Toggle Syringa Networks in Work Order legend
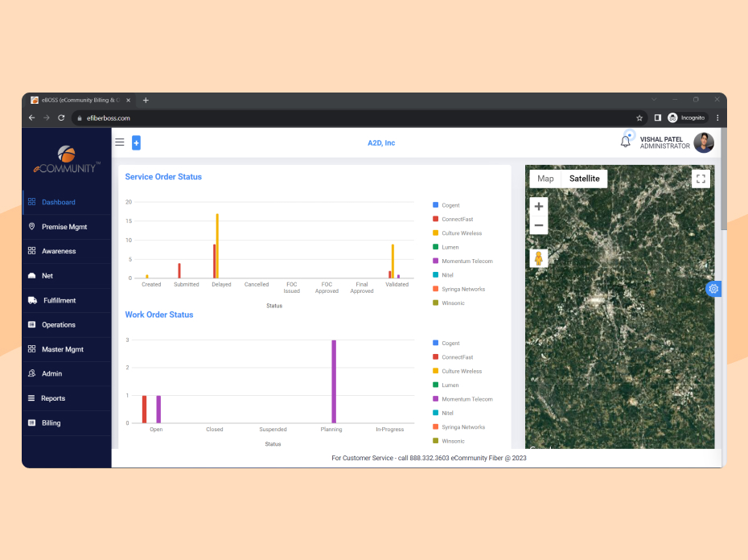 458,426
